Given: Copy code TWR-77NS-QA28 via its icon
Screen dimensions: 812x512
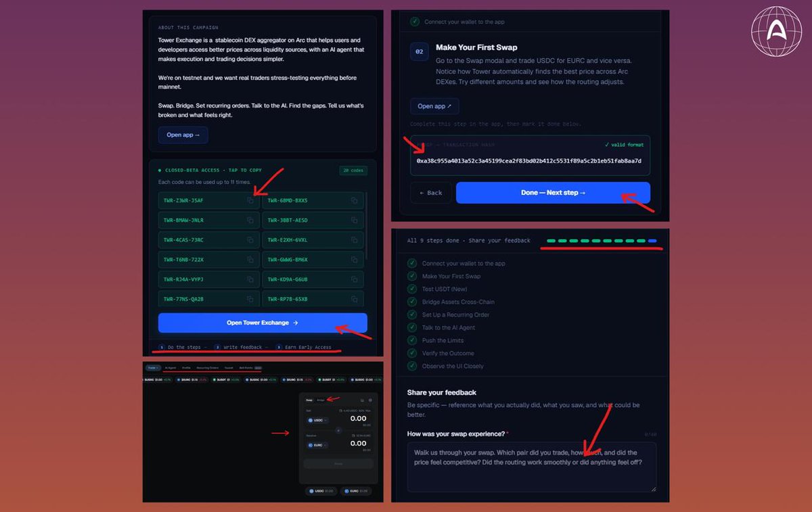Looking at the screenshot, I should click(250, 299).
